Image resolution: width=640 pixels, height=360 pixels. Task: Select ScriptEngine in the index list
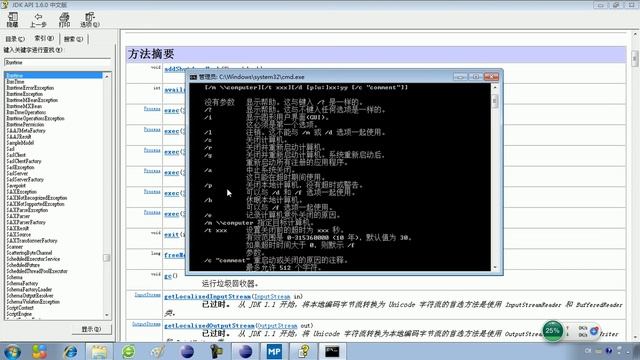pyautogui.click(x=19, y=314)
